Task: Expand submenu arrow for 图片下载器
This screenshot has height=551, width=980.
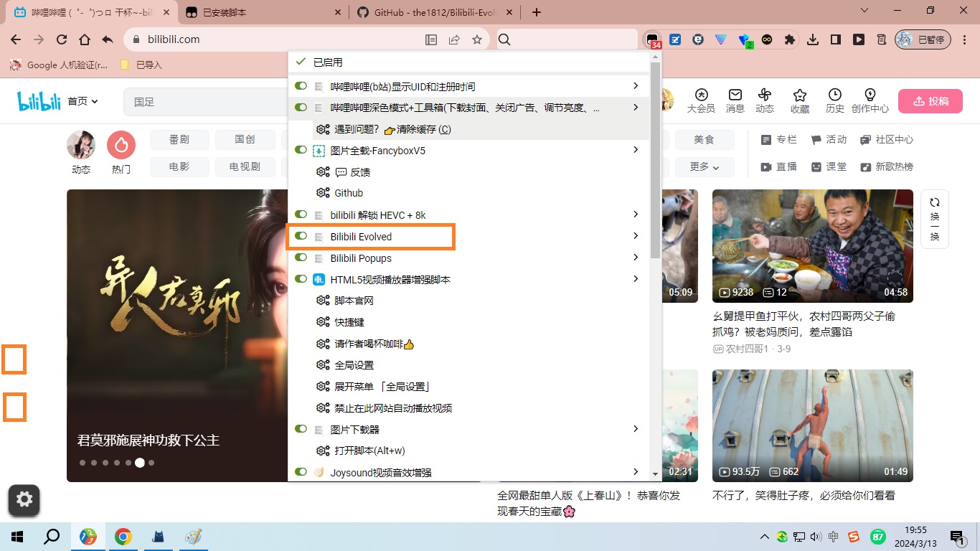Action: (636, 429)
